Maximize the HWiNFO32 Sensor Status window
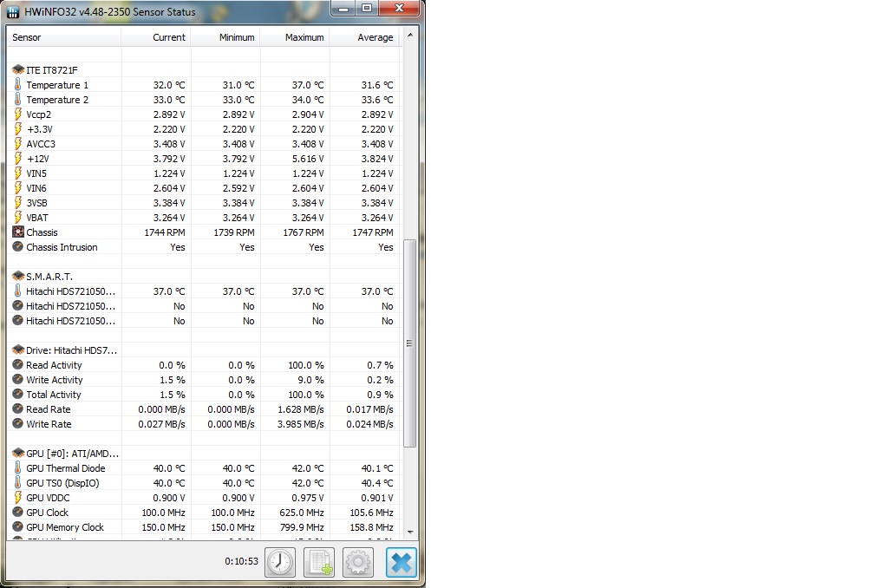The height and width of the screenshot is (588, 875). 367,9
